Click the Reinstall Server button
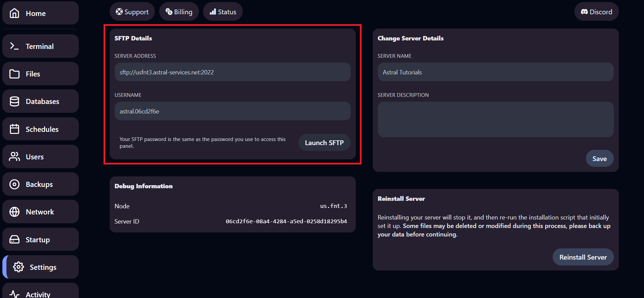Image resolution: width=644 pixels, height=298 pixels. [583, 257]
